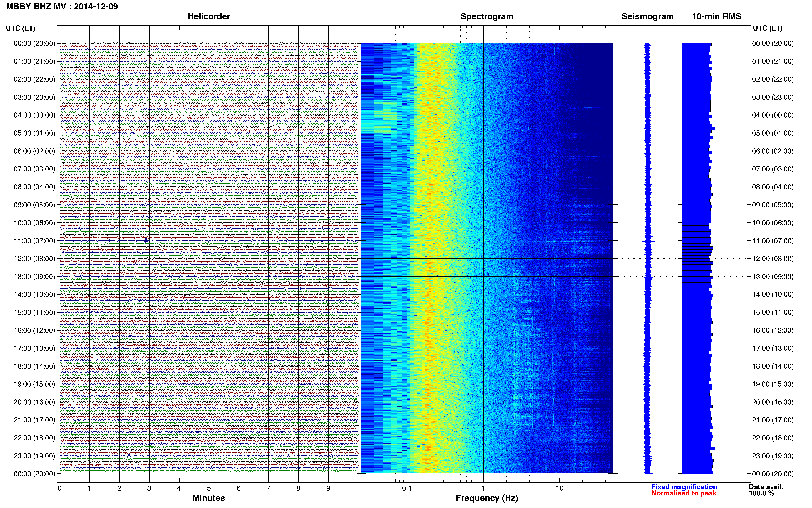This screenshot has height=508, width=812.
Task: Click the MBBY BHZ MV 2014-12-09 title
Action: (62, 6)
